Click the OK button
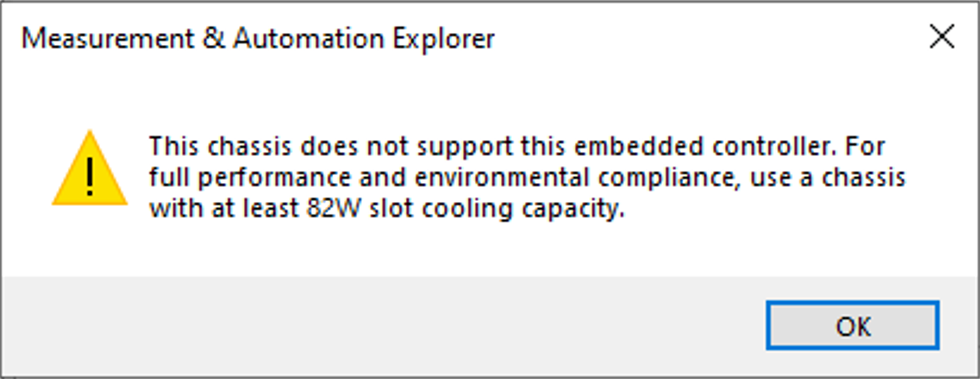Screen dimensions: 980x379 852,326
